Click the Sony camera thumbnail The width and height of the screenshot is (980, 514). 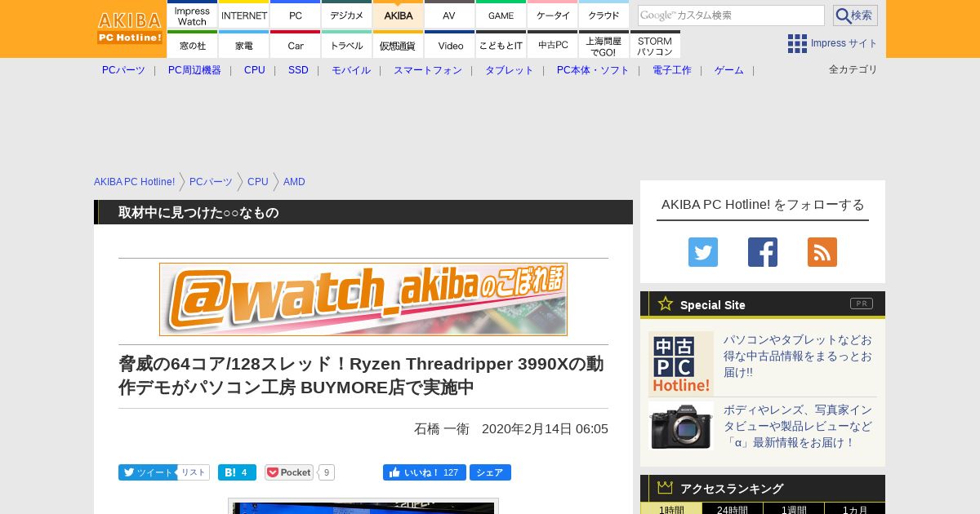[681, 426]
